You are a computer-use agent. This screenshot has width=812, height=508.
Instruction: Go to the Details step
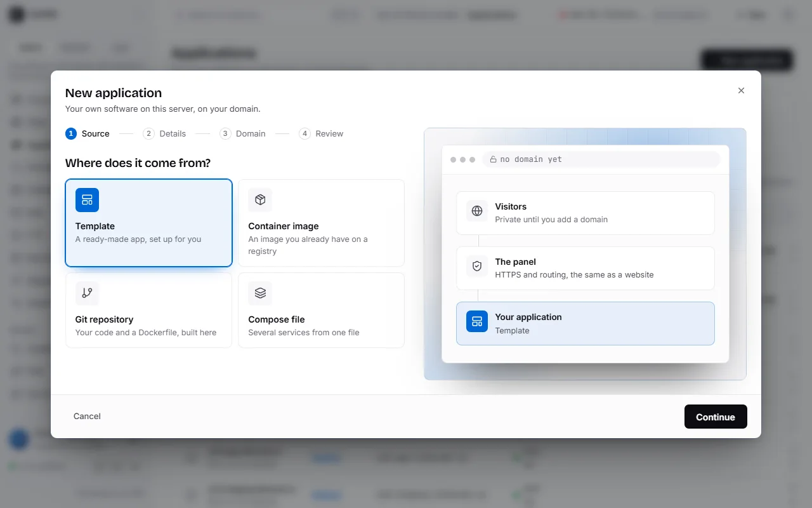click(x=165, y=133)
